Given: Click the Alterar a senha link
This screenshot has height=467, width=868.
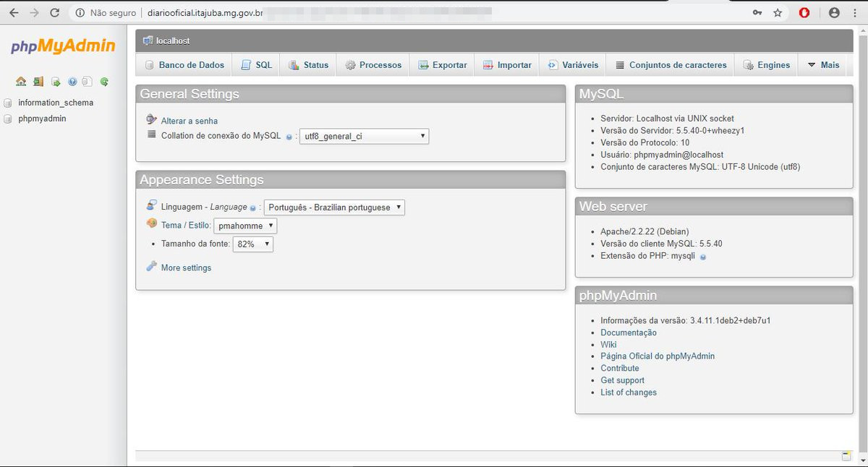Looking at the screenshot, I should point(190,121).
